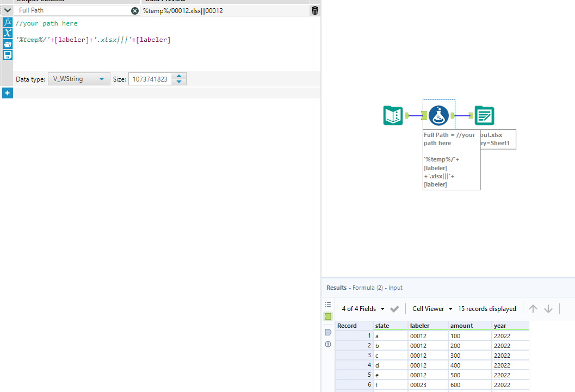Viewport: 575px width, 392px height.
Task: Expand the 4 of 4 Fields dropdown
Action: [363, 309]
